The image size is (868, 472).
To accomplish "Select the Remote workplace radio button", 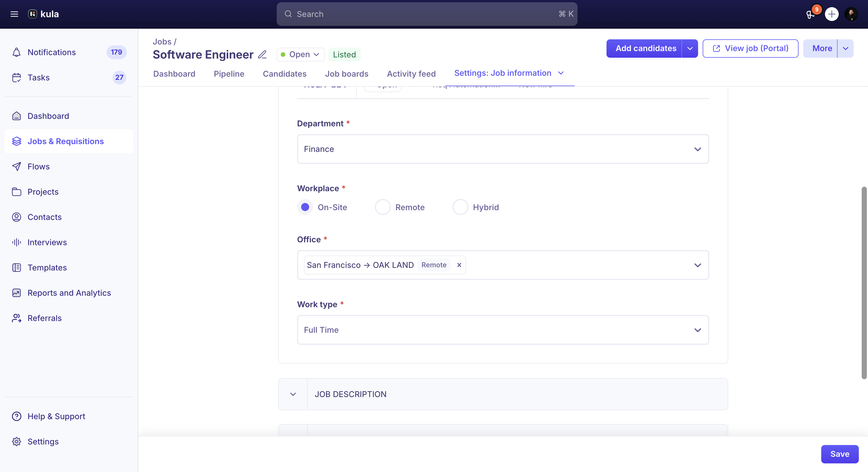I will pyautogui.click(x=383, y=207).
